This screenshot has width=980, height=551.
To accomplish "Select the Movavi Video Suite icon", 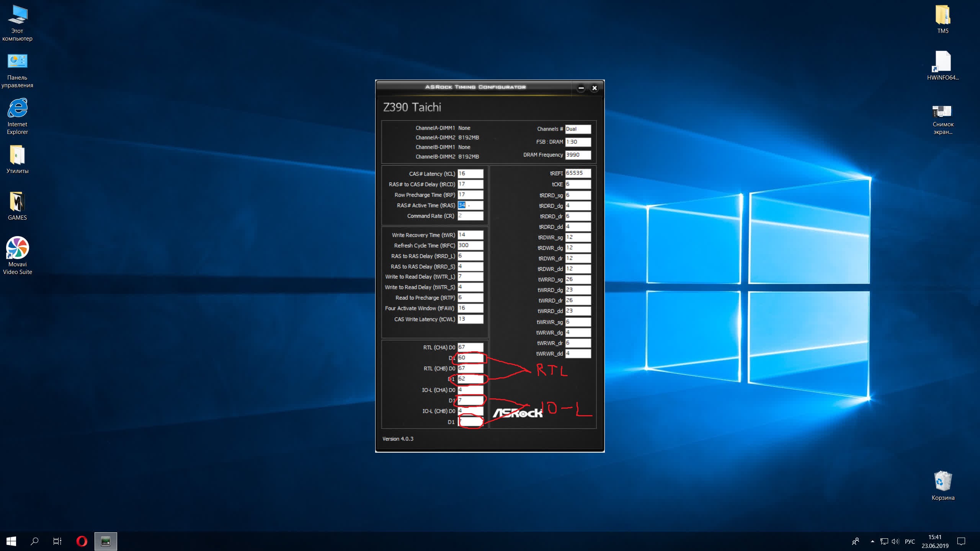I will 17,248.
